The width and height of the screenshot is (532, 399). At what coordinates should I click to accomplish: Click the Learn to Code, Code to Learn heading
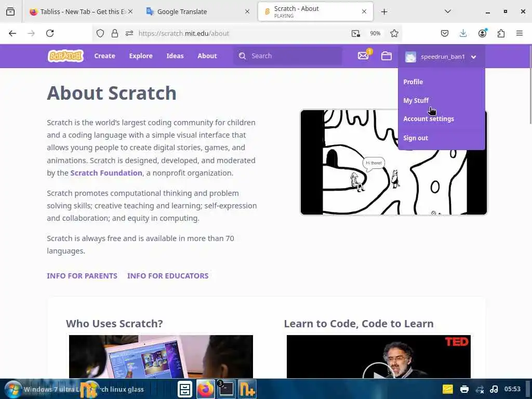point(358,324)
